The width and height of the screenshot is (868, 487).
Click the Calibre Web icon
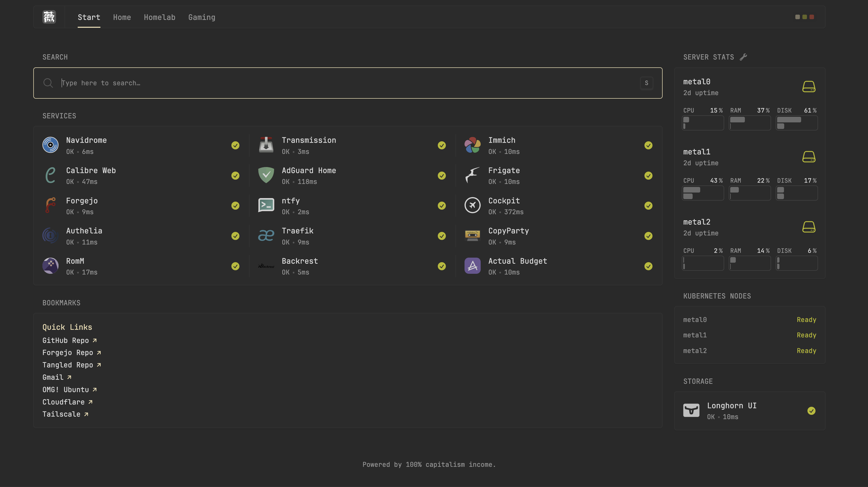coord(50,176)
